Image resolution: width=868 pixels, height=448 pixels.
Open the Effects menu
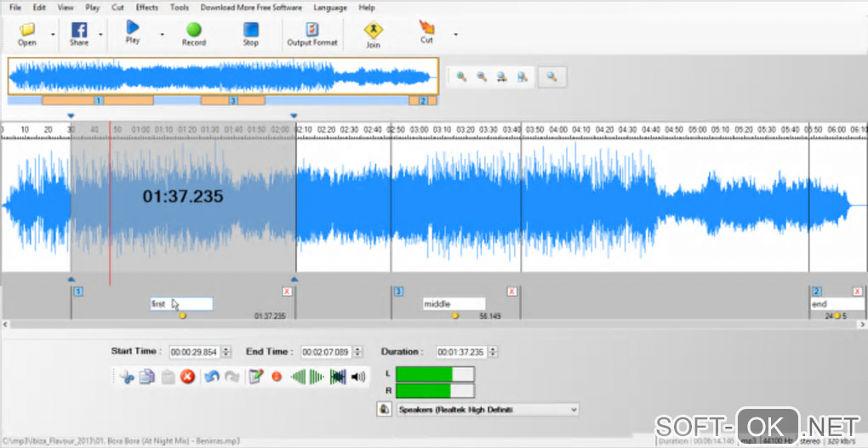146,8
